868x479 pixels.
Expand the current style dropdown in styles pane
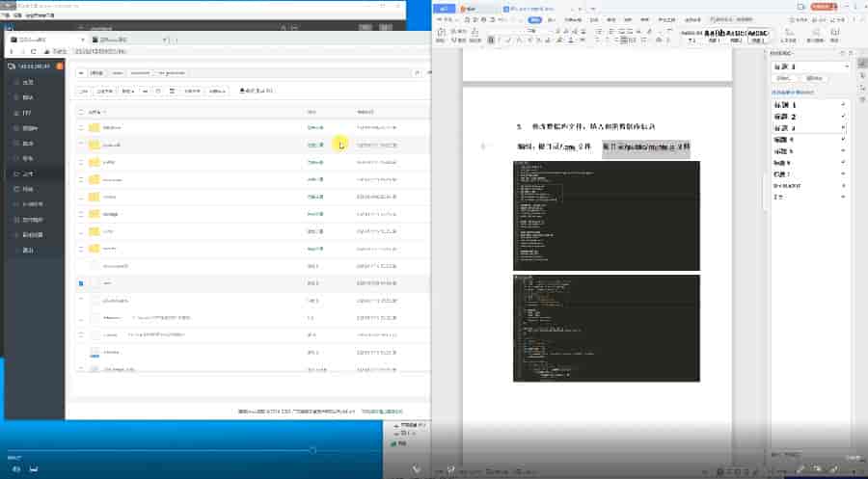click(847, 67)
